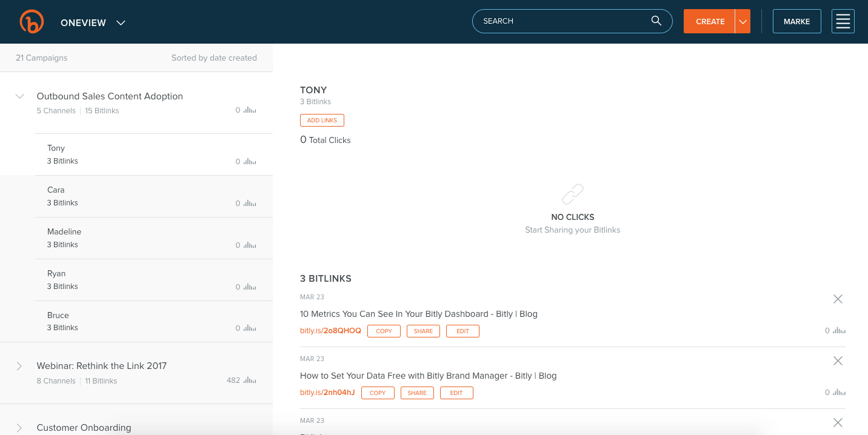Click the '11 Bitlinks' text
The width and height of the screenshot is (868, 435).
(x=101, y=381)
